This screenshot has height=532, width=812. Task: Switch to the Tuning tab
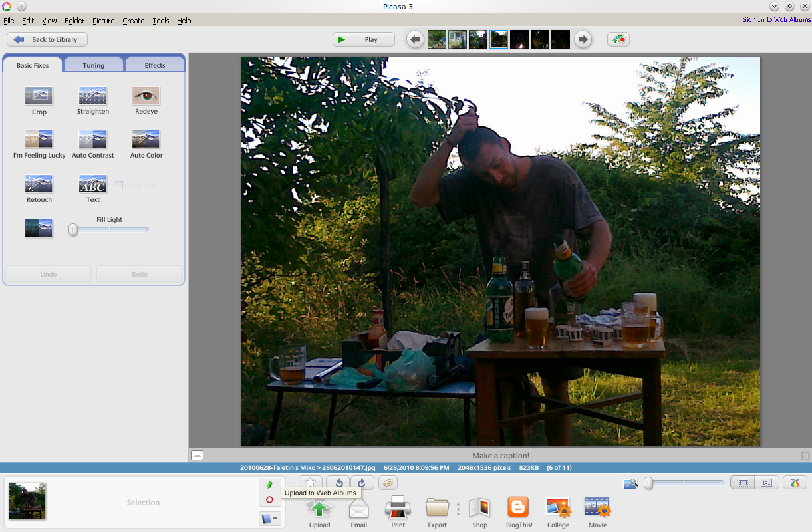tap(93, 65)
